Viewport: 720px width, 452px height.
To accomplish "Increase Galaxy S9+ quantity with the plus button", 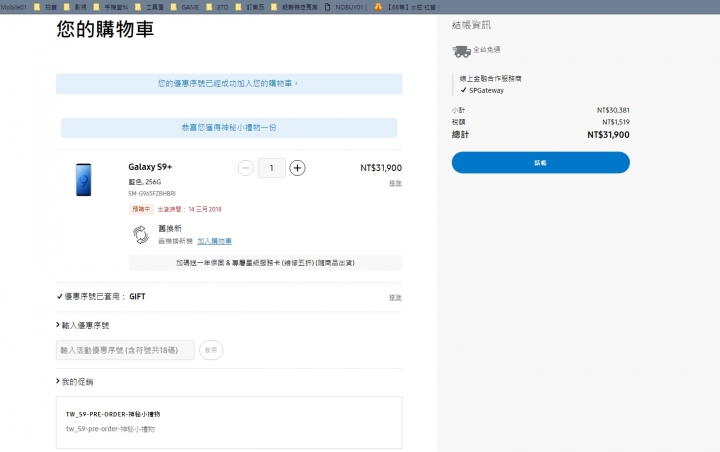I will coord(297,168).
